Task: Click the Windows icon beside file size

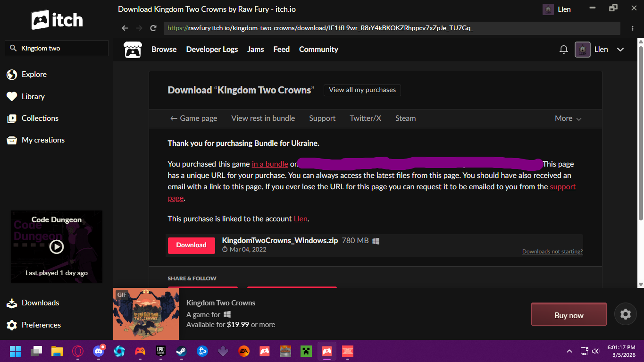Action: tap(376, 241)
